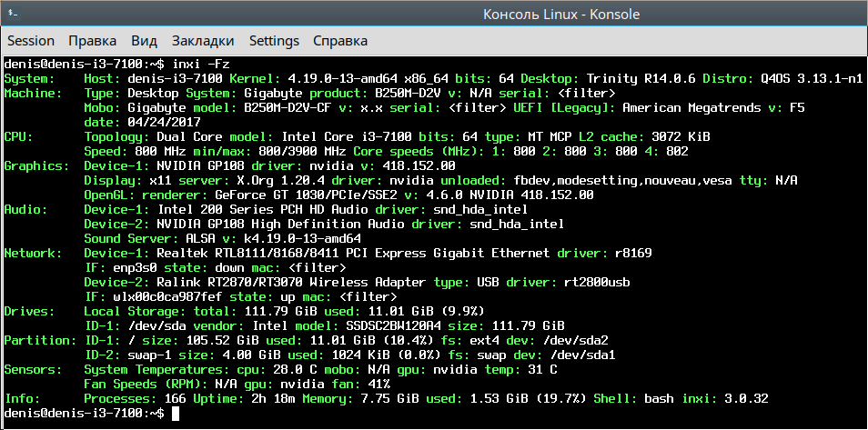Click the CPU model 'Intel Core i3-7100'
Image resolution: width=868 pixels, height=430 pixels.
click(346, 136)
